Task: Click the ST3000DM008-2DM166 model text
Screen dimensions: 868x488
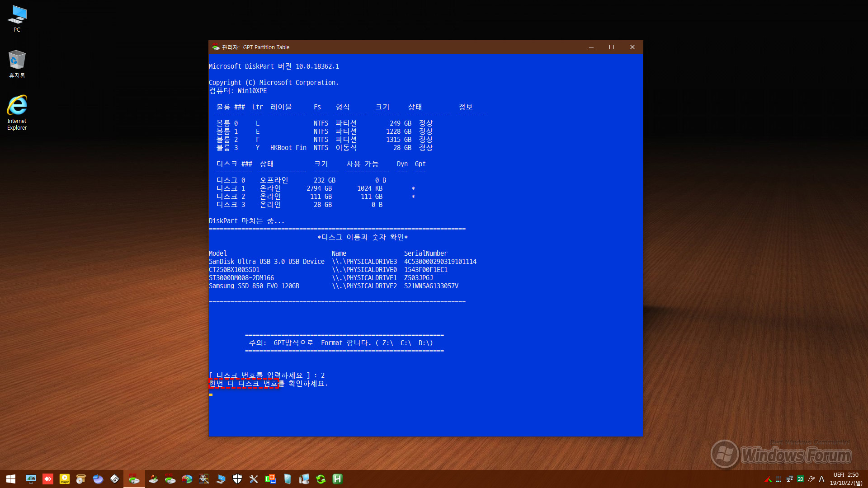Action: click(241, 278)
